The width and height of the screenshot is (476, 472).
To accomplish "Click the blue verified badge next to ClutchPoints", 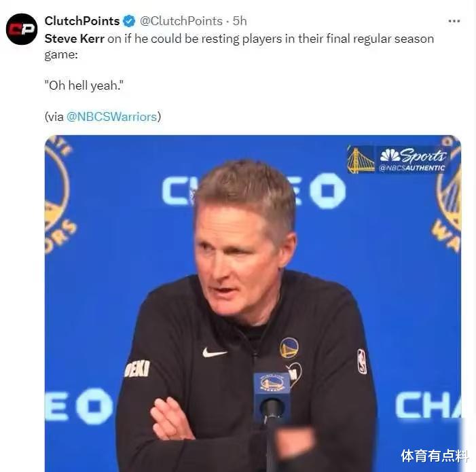I will [x=129, y=21].
